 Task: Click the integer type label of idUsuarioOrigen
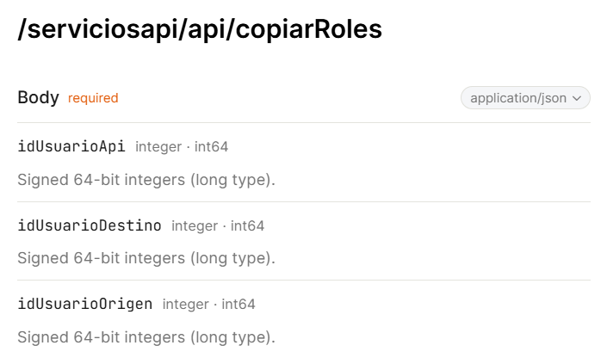[186, 305]
